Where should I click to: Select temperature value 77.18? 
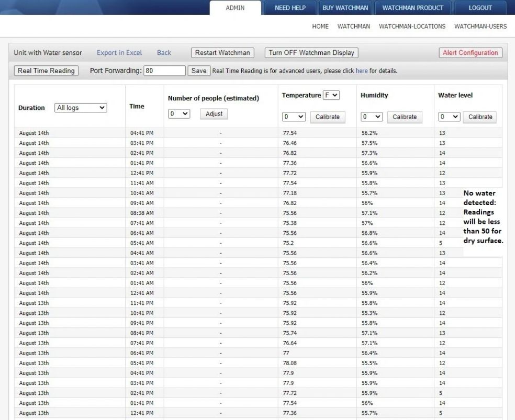click(290, 193)
